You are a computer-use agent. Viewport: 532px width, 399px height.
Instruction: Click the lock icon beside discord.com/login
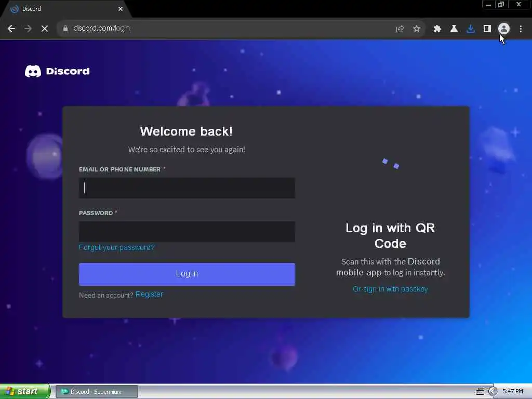(x=65, y=29)
